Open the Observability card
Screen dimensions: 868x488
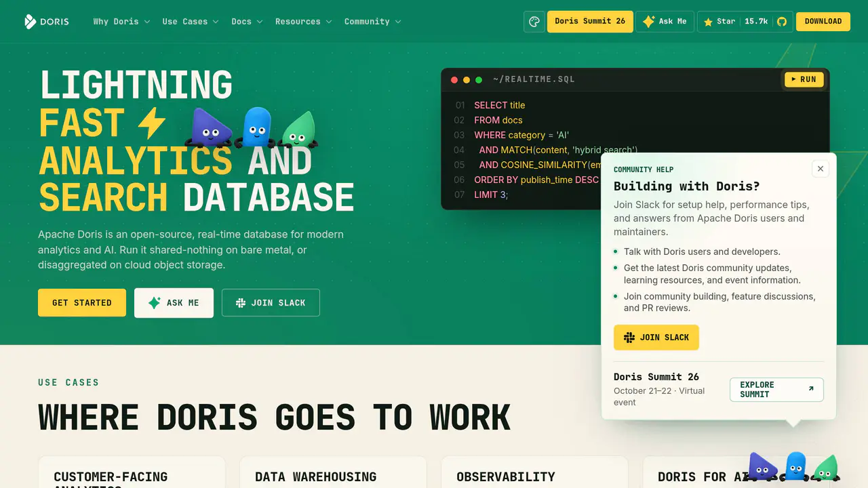pyautogui.click(x=534, y=472)
